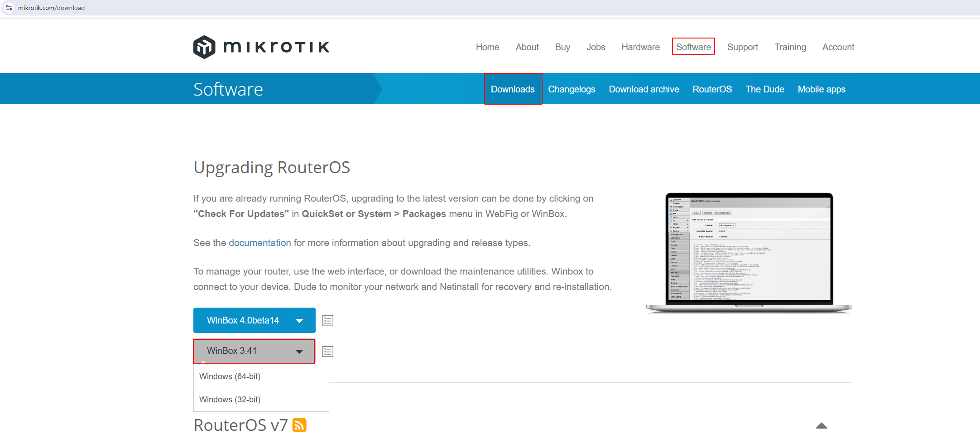
Task: Expand the WinBox 4.0beta14 dropdown
Action: pos(255,320)
